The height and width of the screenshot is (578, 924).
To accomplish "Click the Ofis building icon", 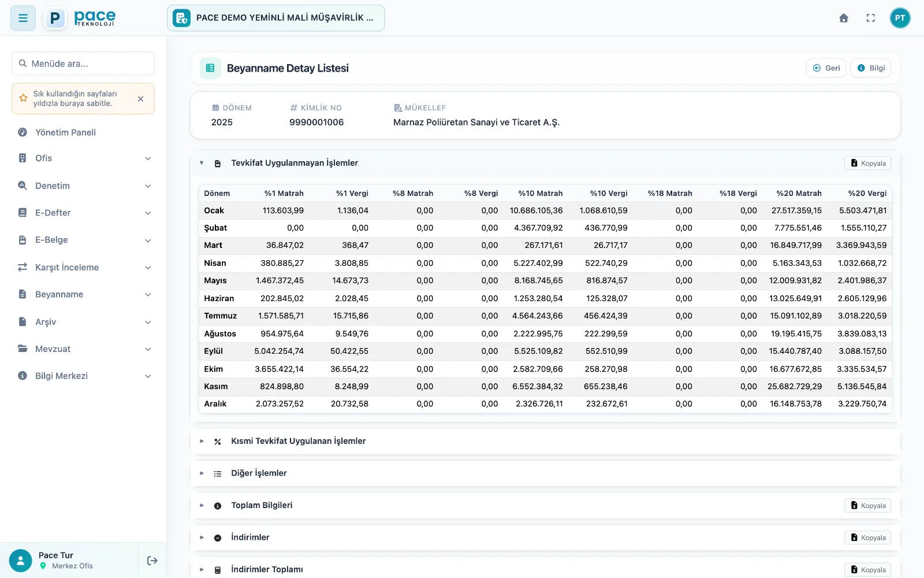I will (23, 158).
